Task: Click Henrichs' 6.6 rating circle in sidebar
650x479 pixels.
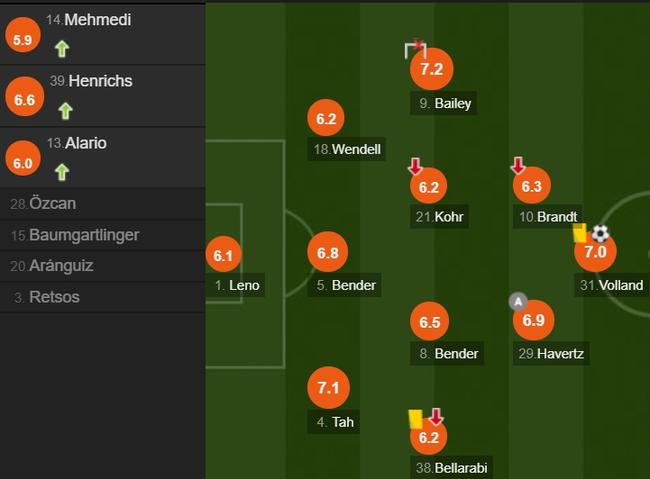Action: point(24,97)
